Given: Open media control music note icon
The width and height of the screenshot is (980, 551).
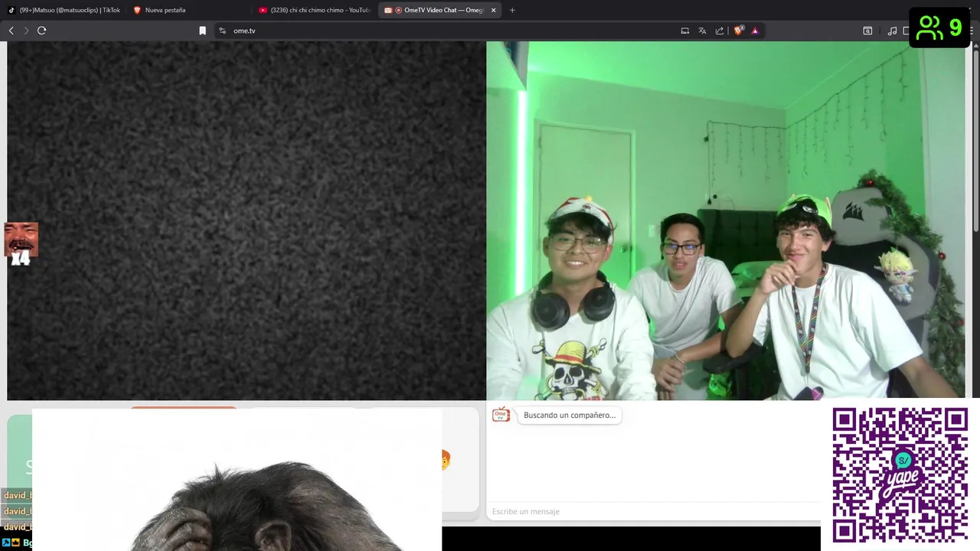Looking at the screenshot, I should click(892, 31).
